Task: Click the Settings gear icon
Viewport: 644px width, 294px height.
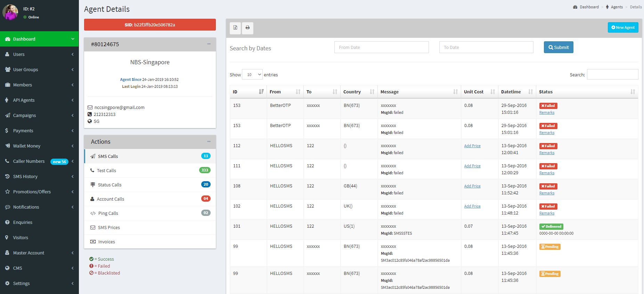Action: tap(7, 283)
